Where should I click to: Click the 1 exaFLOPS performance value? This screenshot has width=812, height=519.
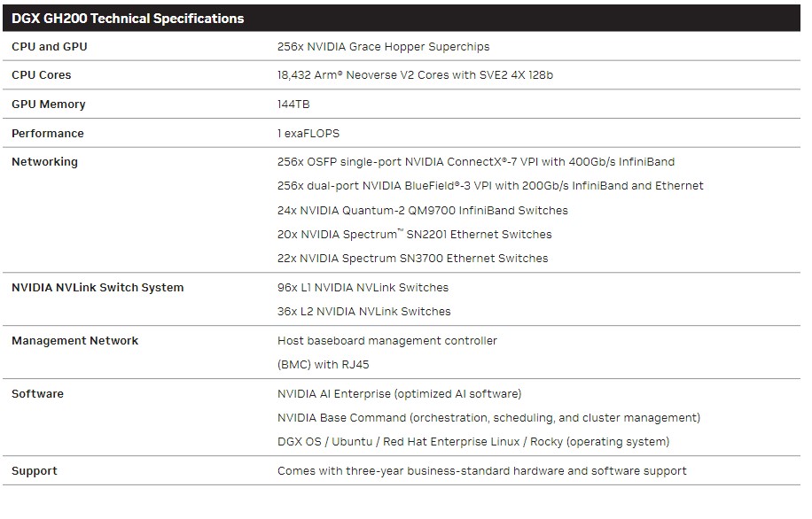tap(308, 134)
